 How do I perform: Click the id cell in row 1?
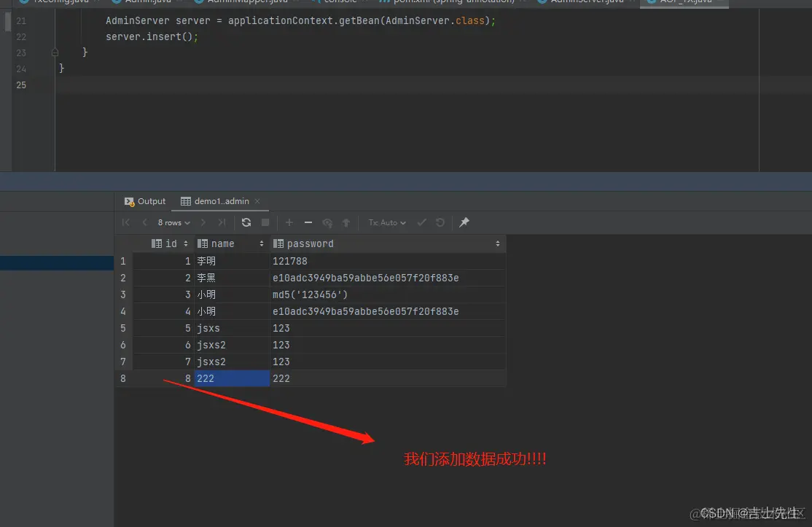point(163,262)
